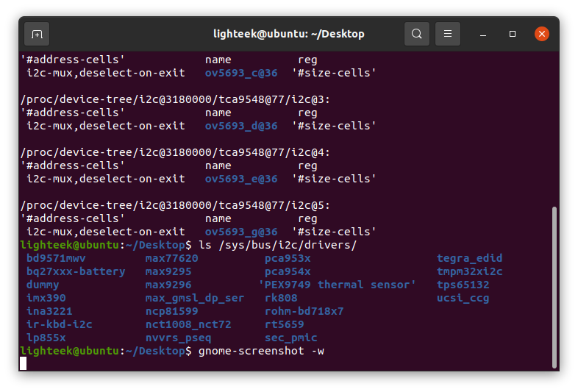Click the terminal search magnifier icon
The height and width of the screenshot is (392, 578).
417,34
